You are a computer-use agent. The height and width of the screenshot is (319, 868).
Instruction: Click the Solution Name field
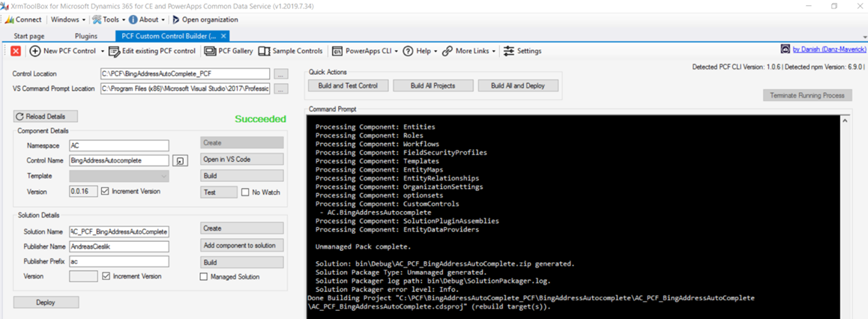118,231
